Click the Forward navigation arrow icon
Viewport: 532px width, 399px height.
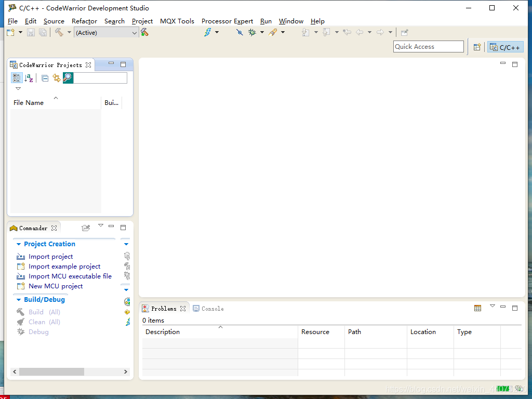coord(380,33)
